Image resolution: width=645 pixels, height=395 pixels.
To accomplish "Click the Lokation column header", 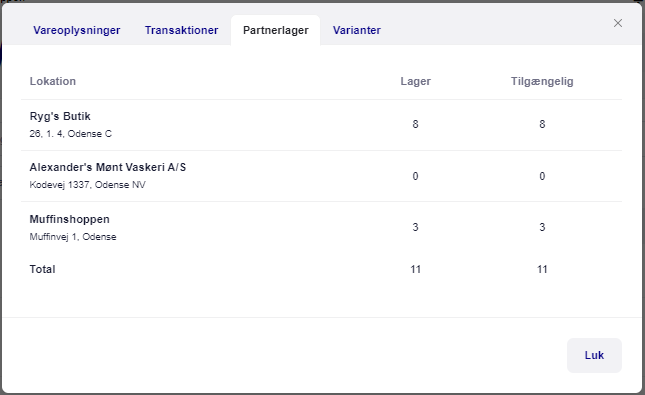I will point(53,81).
